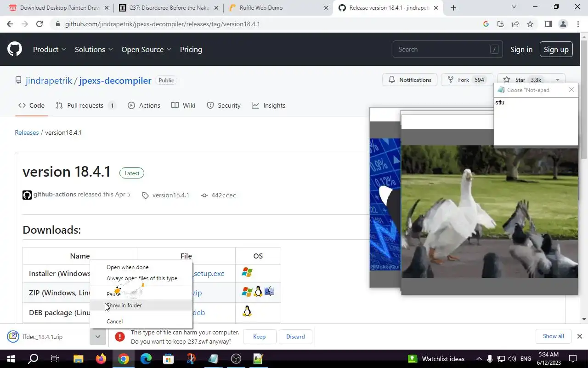Choose 'Show in folder' menu item
This screenshot has width=588, height=368.
[x=141, y=305]
